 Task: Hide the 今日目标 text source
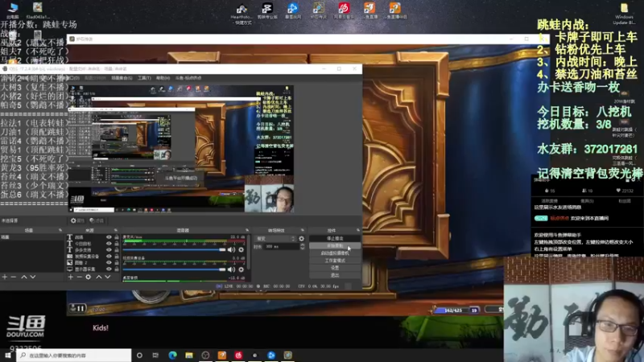[x=109, y=244]
